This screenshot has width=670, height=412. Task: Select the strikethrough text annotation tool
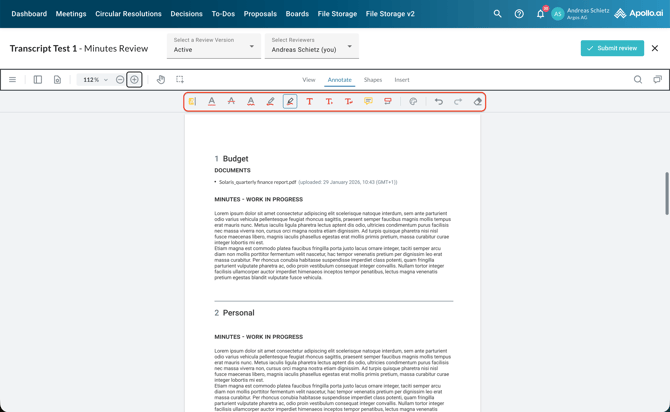point(231,101)
